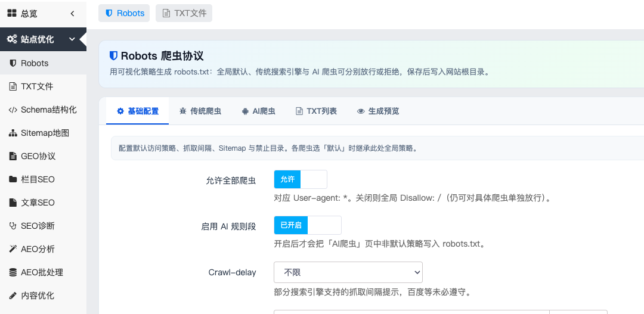The height and width of the screenshot is (314, 644).
Task: Click the shield icon in top Robots tab
Action: 109,13
